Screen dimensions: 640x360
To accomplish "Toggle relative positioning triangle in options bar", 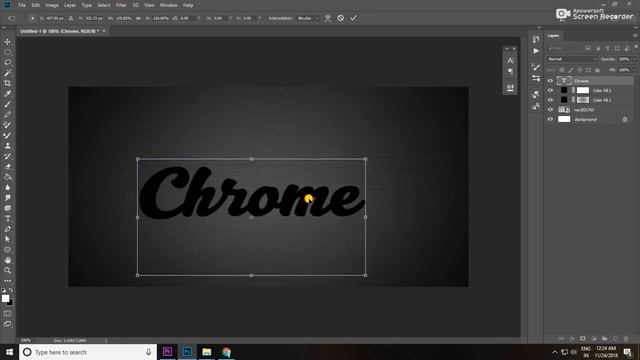I will click(71, 18).
